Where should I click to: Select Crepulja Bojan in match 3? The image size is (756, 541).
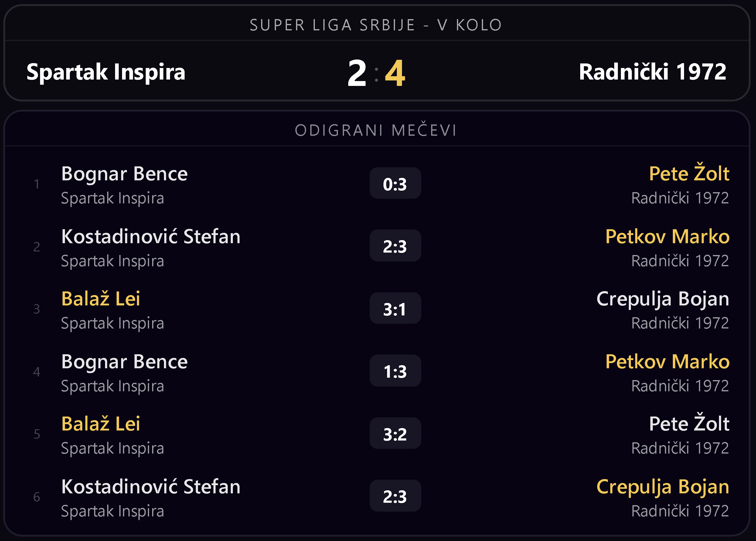click(662, 299)
